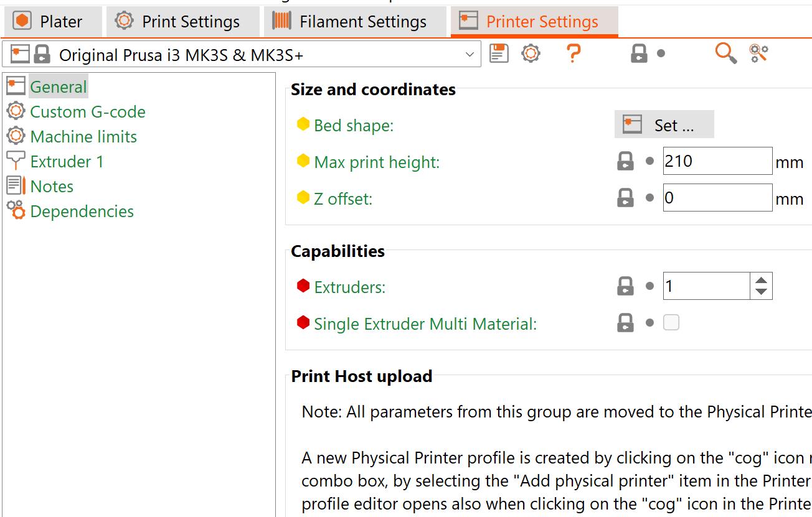Click the orange question mark help icon
Screen dimensions: 812x517
tap(574, 54)
